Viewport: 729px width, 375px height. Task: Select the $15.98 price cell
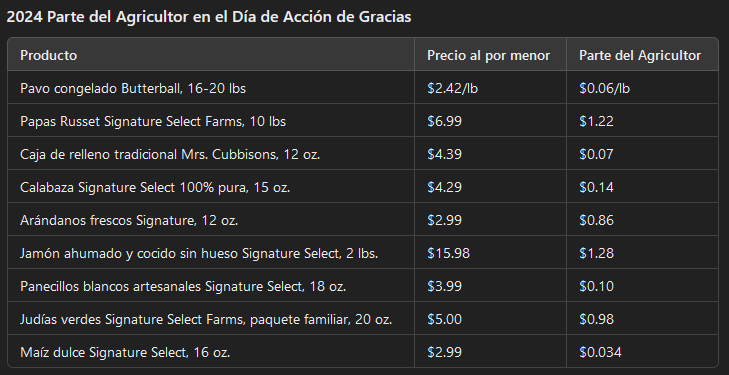point(490,252)
